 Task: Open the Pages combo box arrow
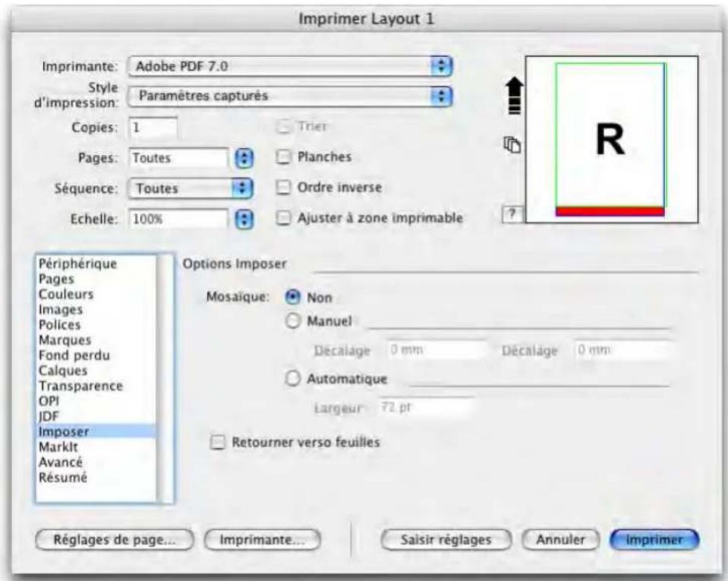(x=244, y=159)
